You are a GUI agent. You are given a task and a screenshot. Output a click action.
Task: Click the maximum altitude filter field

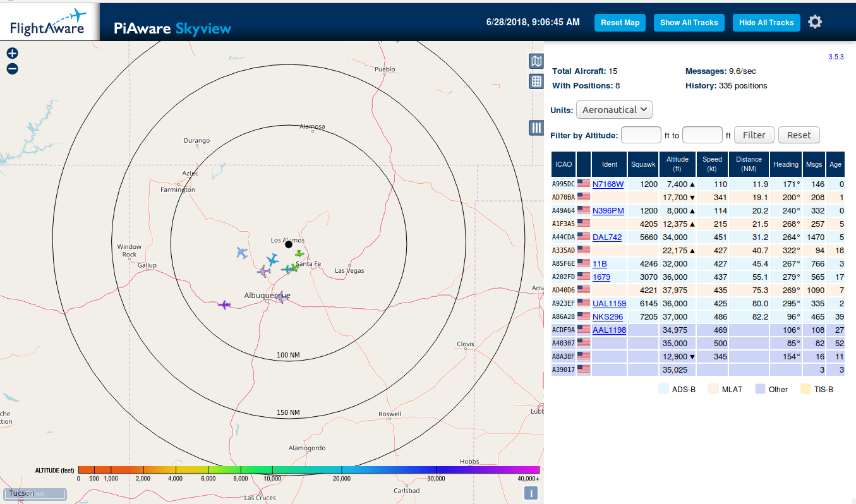[702, 135]
